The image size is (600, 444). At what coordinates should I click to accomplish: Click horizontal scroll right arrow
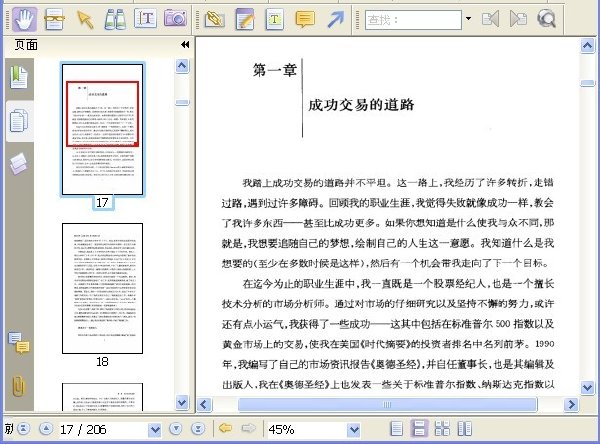coord(571,404)
